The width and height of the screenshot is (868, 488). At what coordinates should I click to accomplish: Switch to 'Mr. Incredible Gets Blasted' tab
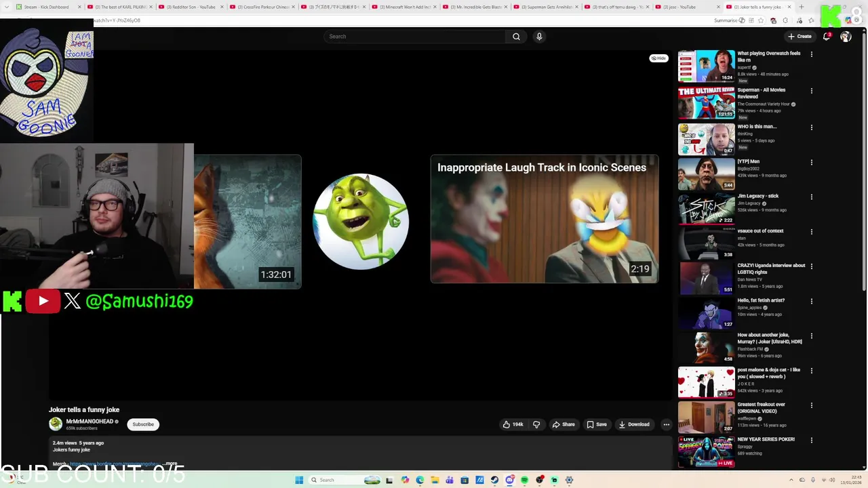click(476, 7)
